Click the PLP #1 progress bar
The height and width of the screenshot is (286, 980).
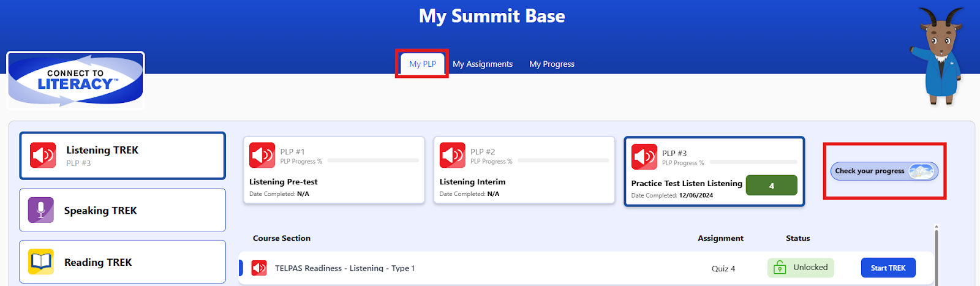click(373, 160)
